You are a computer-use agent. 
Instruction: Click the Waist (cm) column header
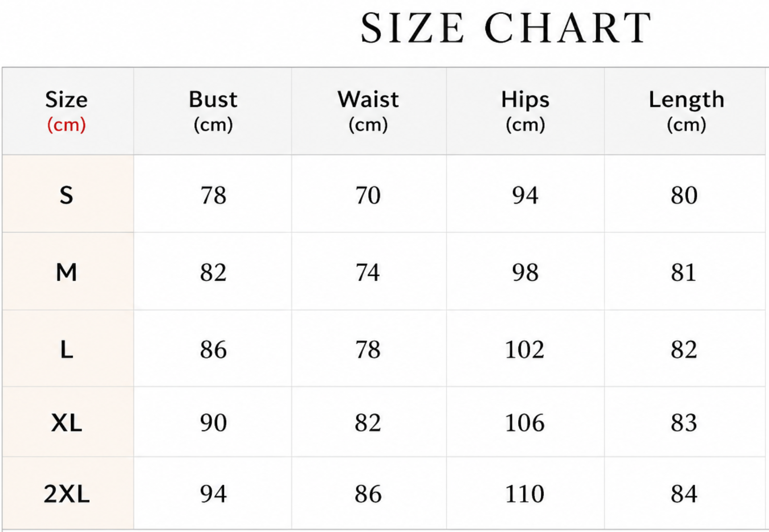(369, 111)
